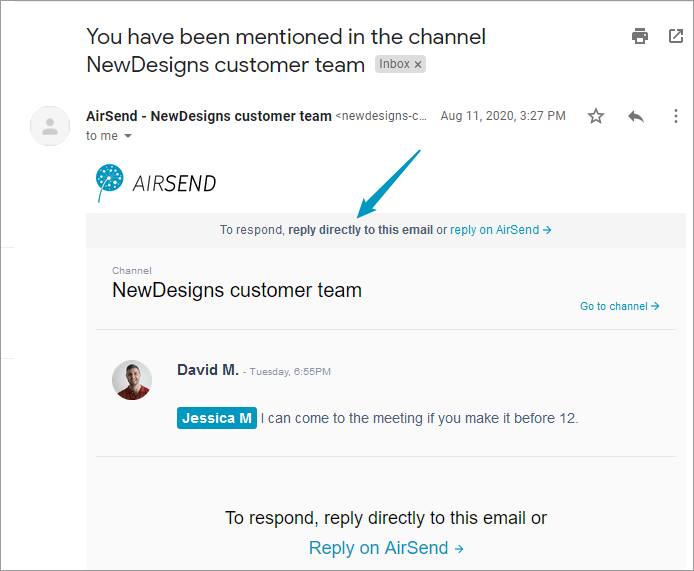This screenshot has height=571, width=694.
Task: Click the reply arrow icon
Action: pos(636,116)
